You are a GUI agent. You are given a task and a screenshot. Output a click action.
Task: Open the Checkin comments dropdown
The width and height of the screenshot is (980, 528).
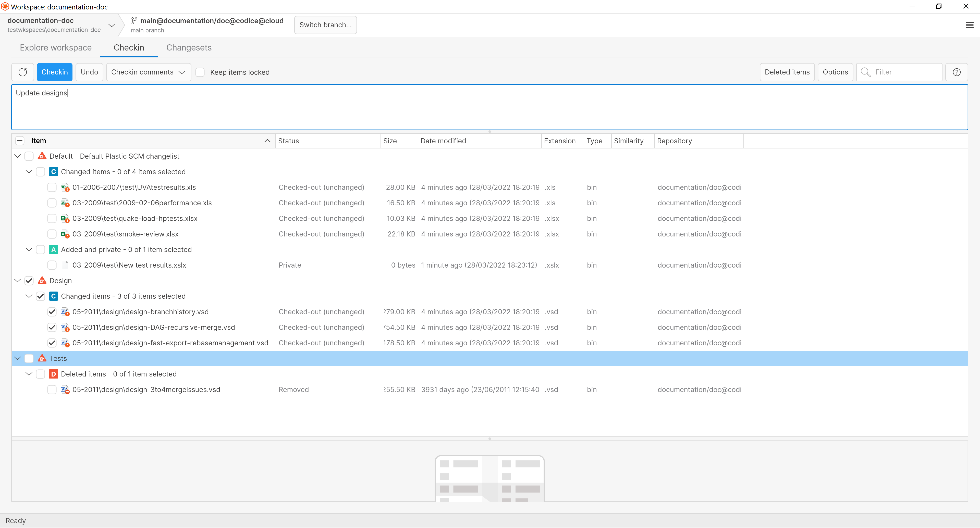click(x=148, y=72)
